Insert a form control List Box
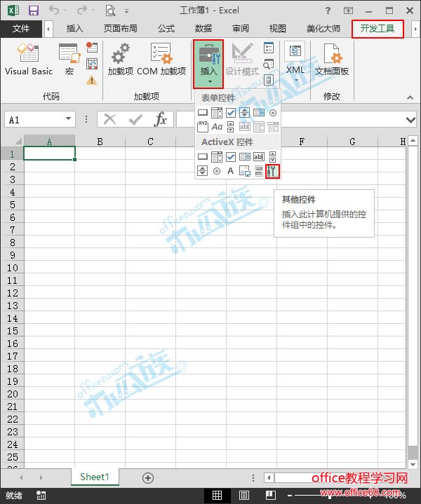Screen dimensions: 421x504 coord(259,112)
